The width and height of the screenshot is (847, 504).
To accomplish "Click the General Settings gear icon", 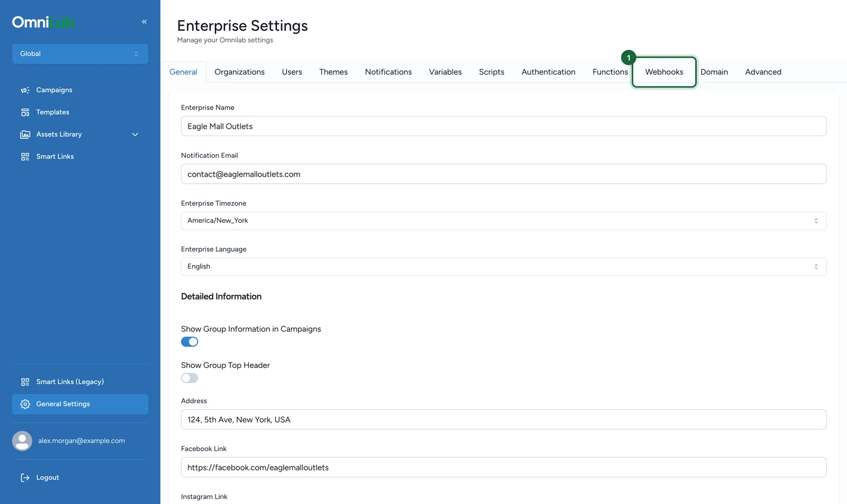I will point(25,404).
